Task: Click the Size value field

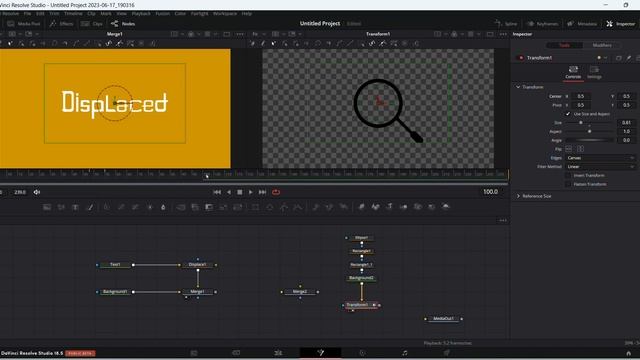Action: click(x=626, y=122)
